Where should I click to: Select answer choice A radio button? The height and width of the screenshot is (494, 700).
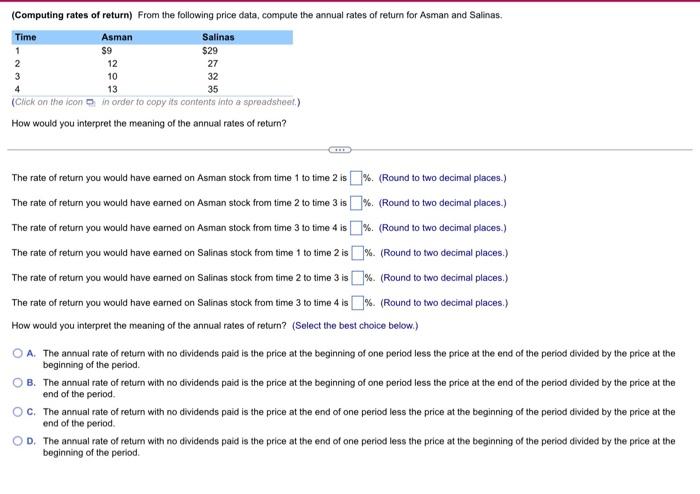click(x=17, y=353)
